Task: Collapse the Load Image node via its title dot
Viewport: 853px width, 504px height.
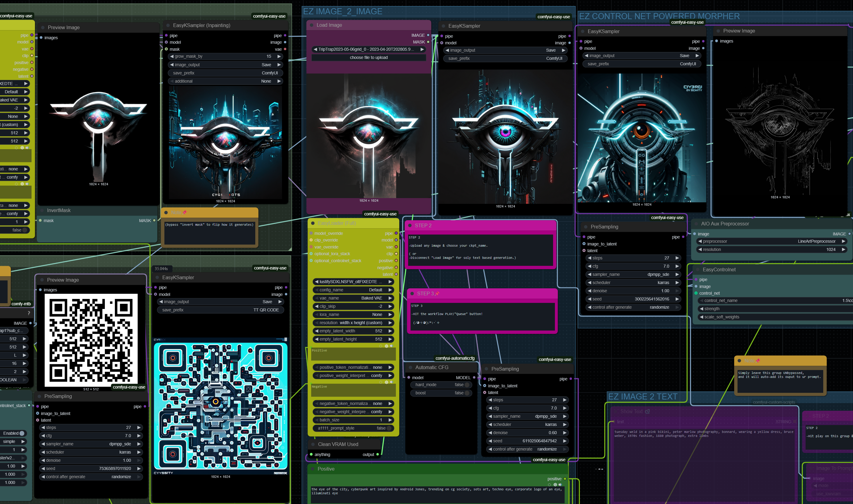Action: tap(311, 25)
